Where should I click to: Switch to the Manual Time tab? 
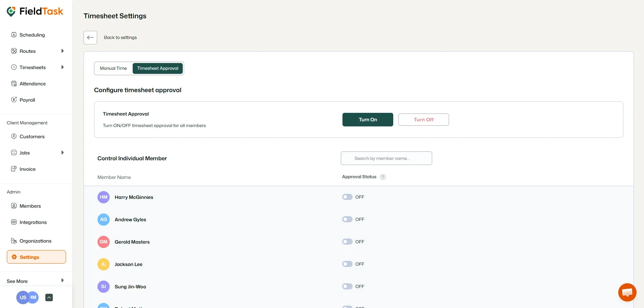coord(113,68)
